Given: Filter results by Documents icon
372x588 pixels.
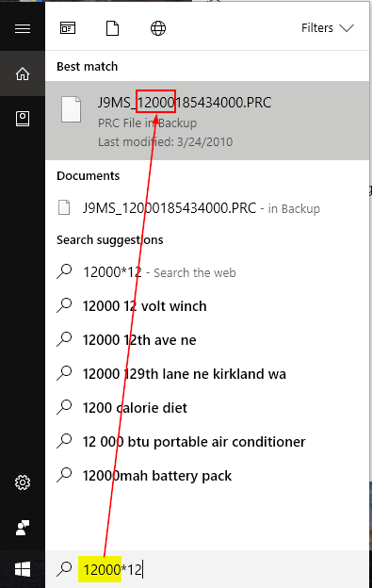Looking at the screenshot, I should click(x=112, y=28).
